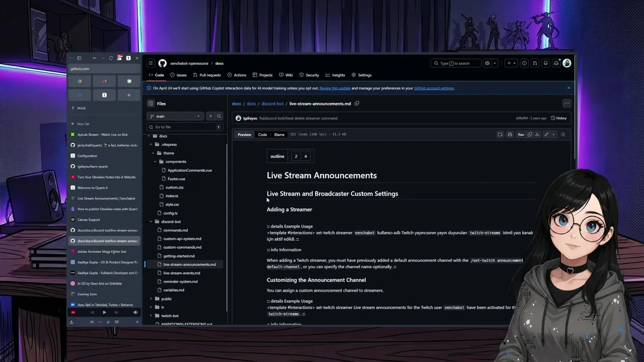644x362 pixels.
Task: Focus the github.com address bar
Action: coord(104,69)
